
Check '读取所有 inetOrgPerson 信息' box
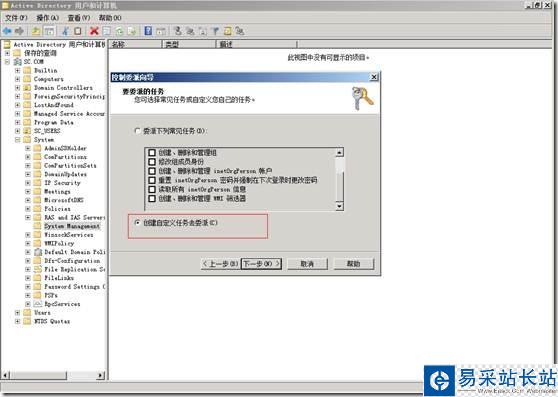pyautogui.click(x=152, y=189)
